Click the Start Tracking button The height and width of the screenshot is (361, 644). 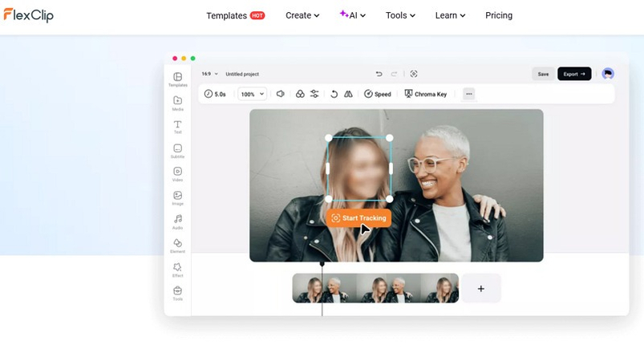point(358,218)
